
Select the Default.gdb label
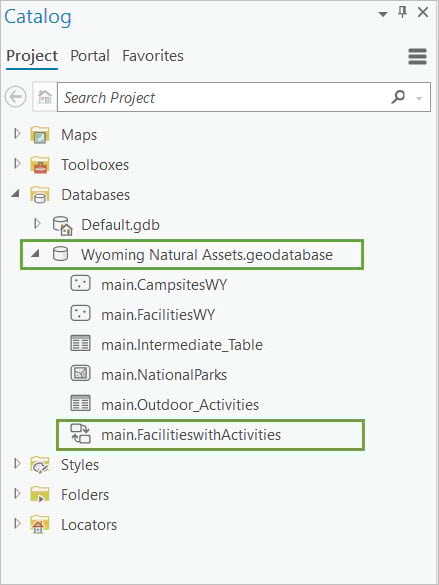pyautogui.click(x=120, y=225)
